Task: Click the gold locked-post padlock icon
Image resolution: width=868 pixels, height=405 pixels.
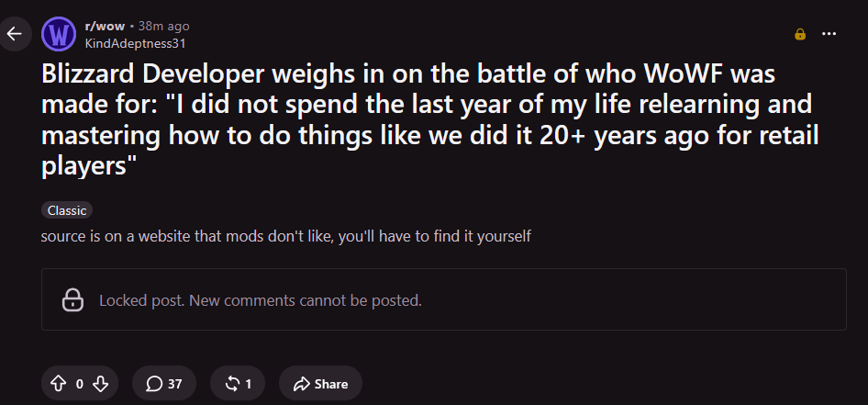Action: [x=800, y=34]
